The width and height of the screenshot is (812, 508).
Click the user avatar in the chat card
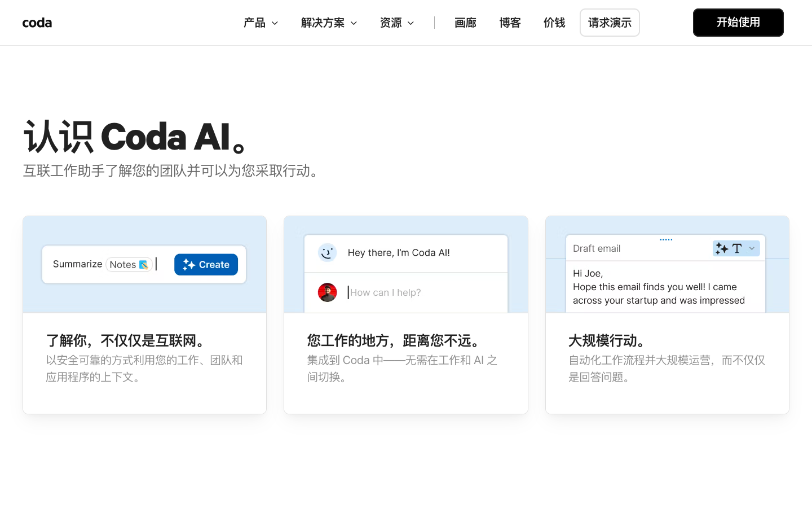coord(328,292)
